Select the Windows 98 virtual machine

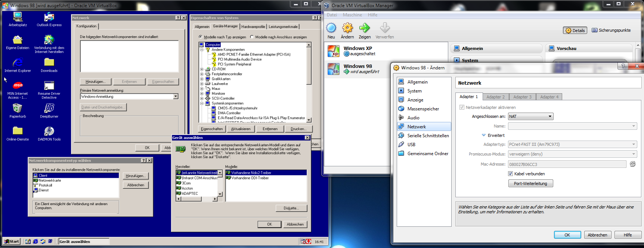pos(386,69)
